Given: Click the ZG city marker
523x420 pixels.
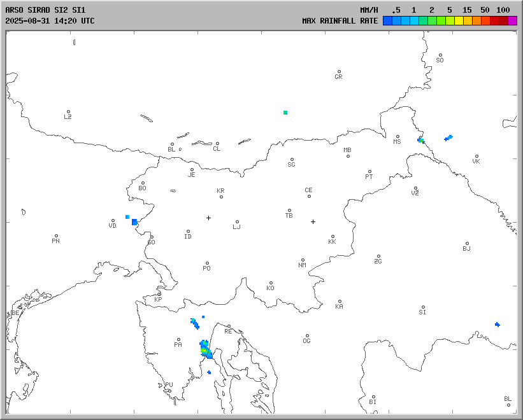Looking at the screenshot, I should pyautogui.click(x=378, y=256).
